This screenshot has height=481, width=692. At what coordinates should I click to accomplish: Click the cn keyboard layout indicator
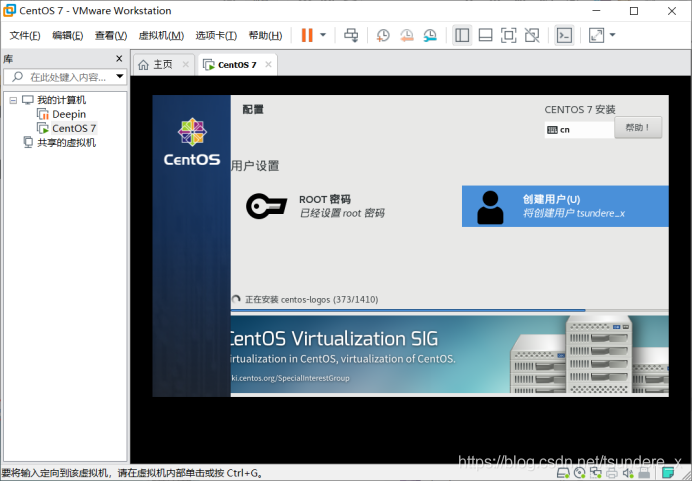tap(579, 130)
